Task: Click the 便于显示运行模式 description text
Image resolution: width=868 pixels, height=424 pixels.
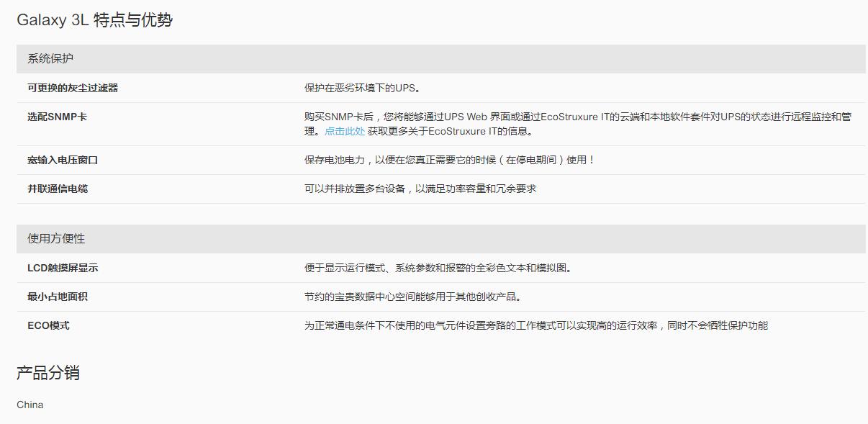Action: (437, 268)
